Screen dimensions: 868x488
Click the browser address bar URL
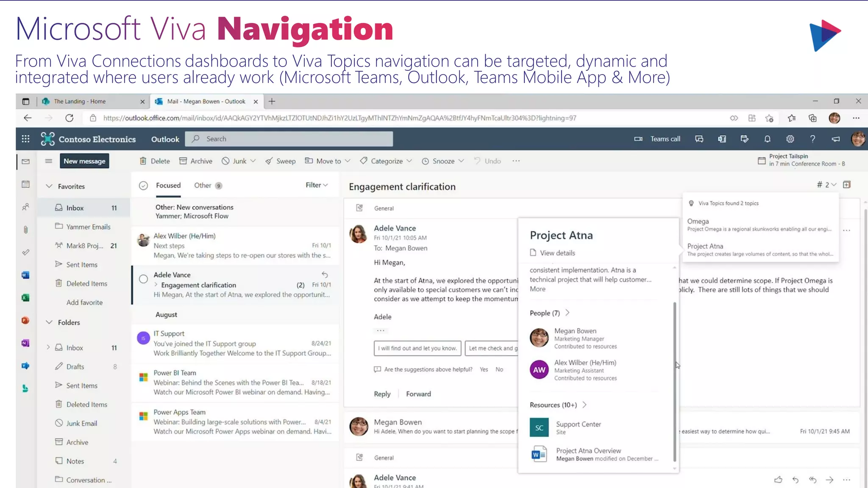tap(339, 118)
